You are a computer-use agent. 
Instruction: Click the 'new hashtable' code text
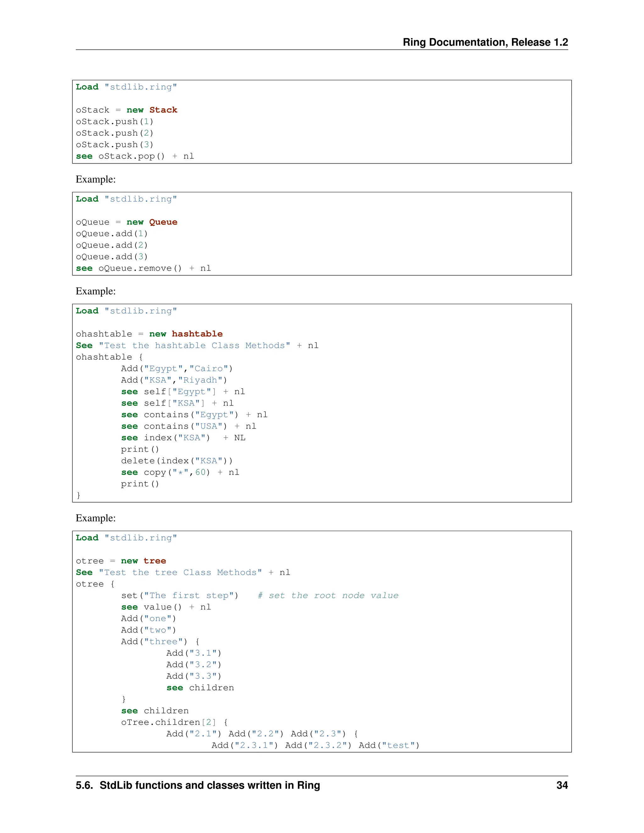[186, 334]
